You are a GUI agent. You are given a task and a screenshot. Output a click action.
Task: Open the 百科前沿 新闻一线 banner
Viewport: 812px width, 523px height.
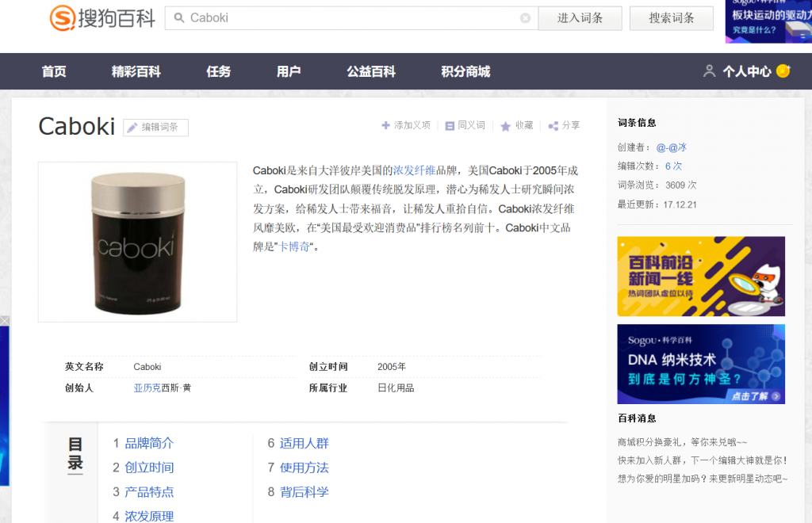point(701,277)
